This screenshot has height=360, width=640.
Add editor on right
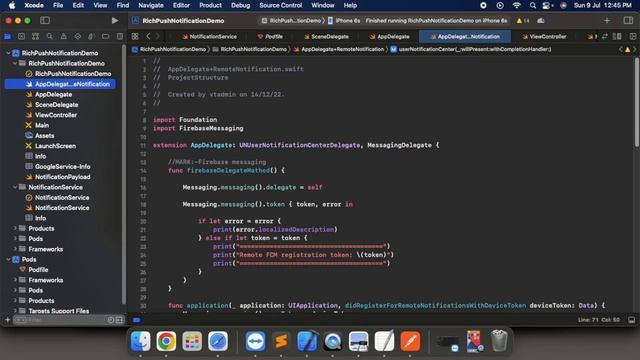[x=633, y=36]
